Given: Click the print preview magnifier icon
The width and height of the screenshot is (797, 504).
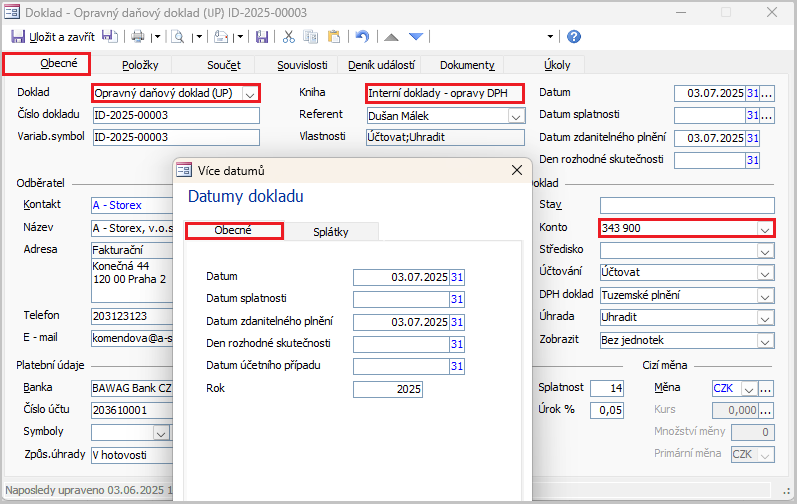Looking at the screenshot, I should tap(177, 37).
